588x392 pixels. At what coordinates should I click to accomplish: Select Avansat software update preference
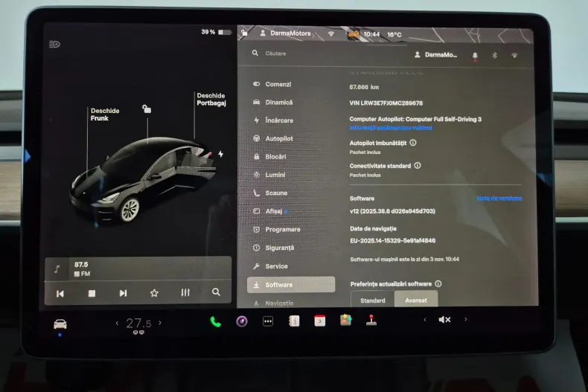coord(416,300)
